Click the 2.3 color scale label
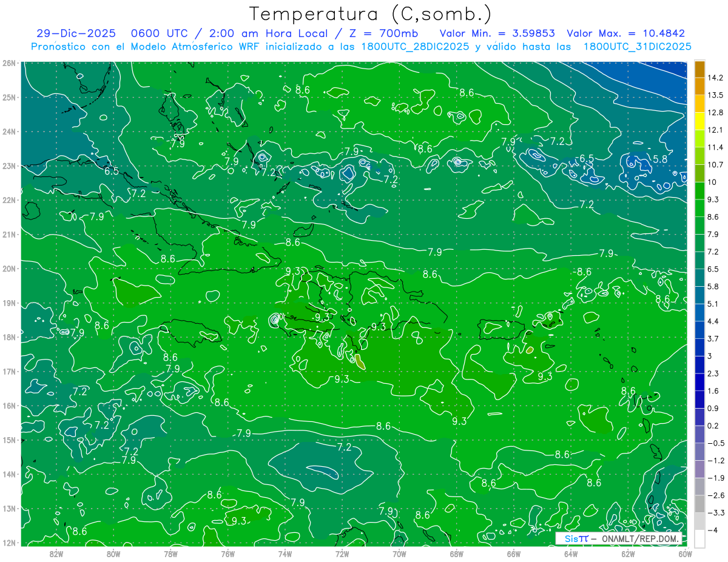Screen dimensions: 728x562 point(713,373)
